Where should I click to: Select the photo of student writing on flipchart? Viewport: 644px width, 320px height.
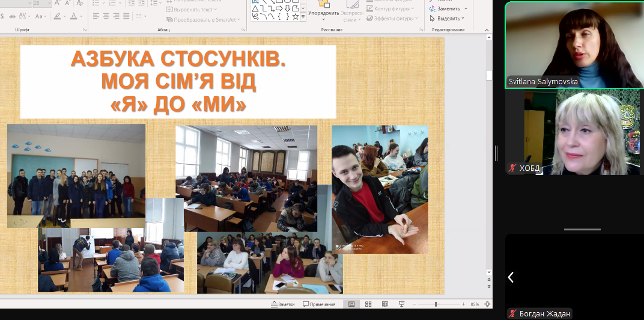tap(111, 260)
